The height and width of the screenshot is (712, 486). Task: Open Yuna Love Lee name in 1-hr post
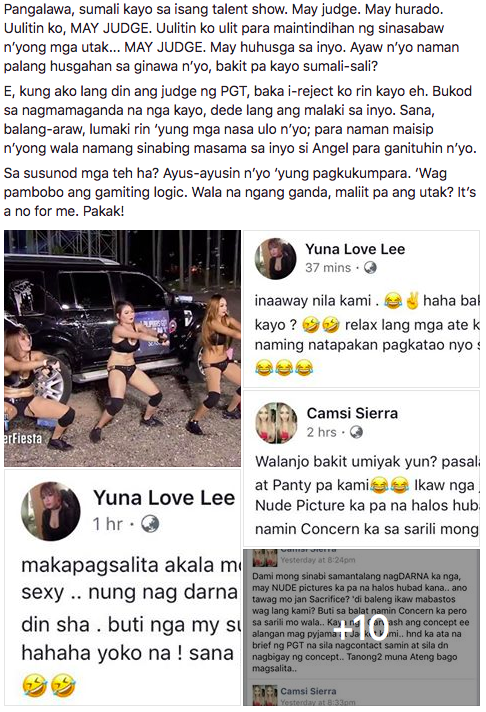point(164,498)
